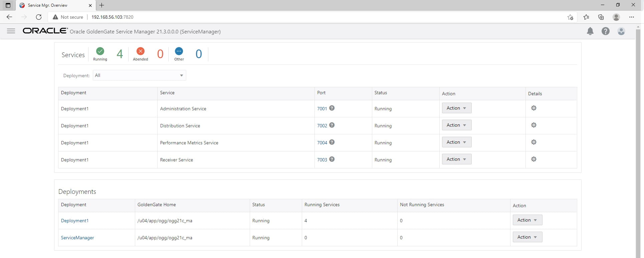Image resolution: width=644 pixels, height=258 pixels.
Task: Open port 7003 link
Action: click(322, 160)
